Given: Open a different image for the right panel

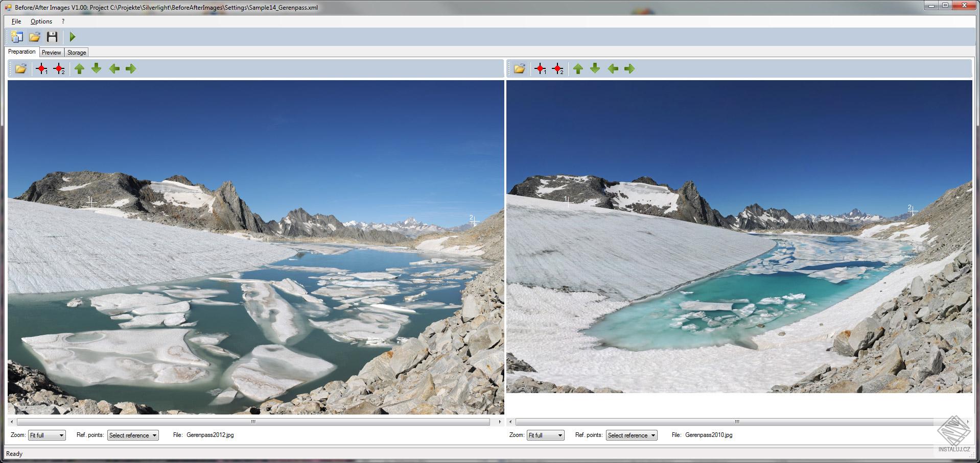Looking at the screenshot, I should pos(519,68).
